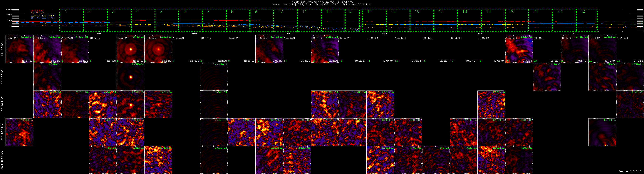Click interval 20 in the light curve
Screen dimensions: 644x174
point(517,21)
